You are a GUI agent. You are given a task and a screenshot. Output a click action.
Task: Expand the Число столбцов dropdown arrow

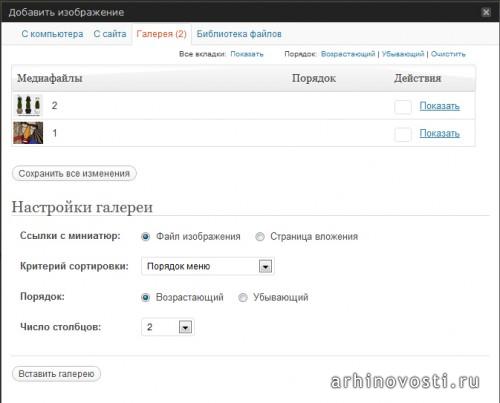pos(185,327)
